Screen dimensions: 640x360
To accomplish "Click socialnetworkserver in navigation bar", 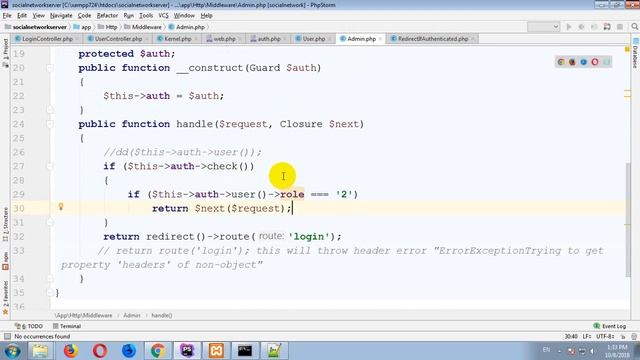I will pos(36,27).
